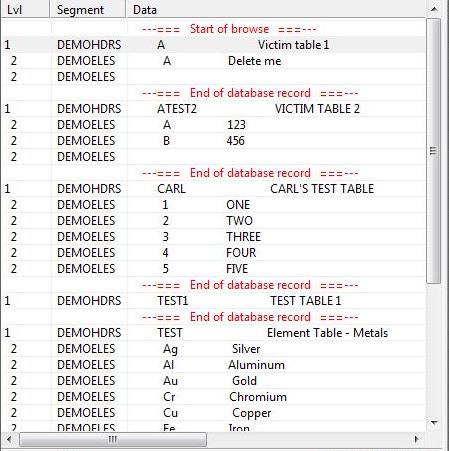Screen dimensions: 449x451
Task: Select the 'Element Table - Metals' row
Action: tap(213, 333)
